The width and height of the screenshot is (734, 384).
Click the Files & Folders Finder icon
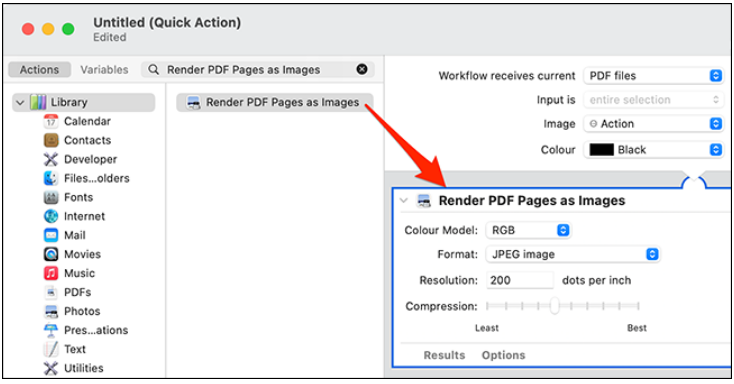[51, 178]
